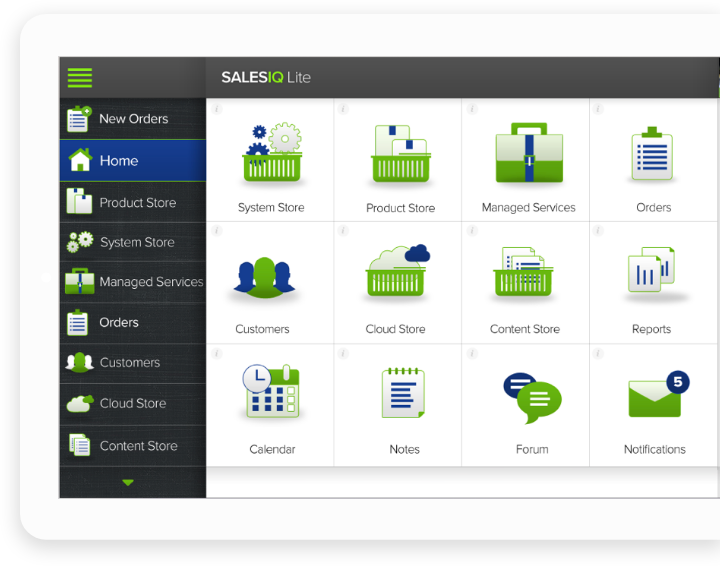Open Forum speech bubbles tile icon
The height and width of the screenshot is (566, 720).
pyautogui.click(x=533, y=398)
